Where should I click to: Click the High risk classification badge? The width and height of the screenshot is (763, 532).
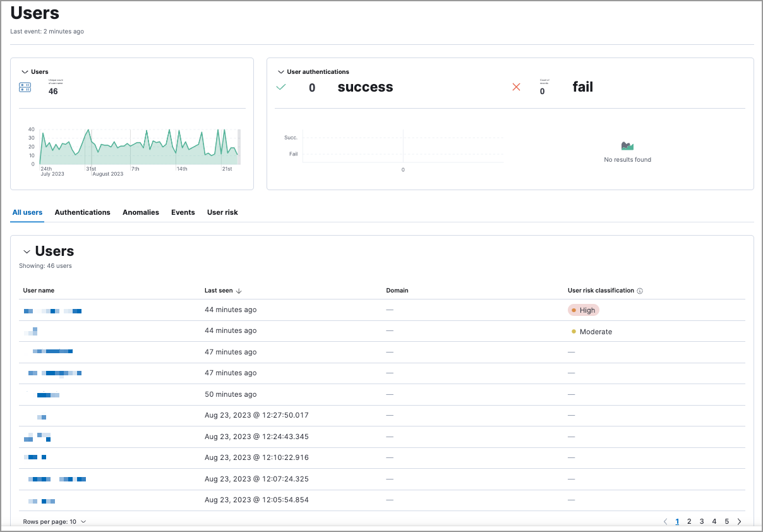pos(583,310)
